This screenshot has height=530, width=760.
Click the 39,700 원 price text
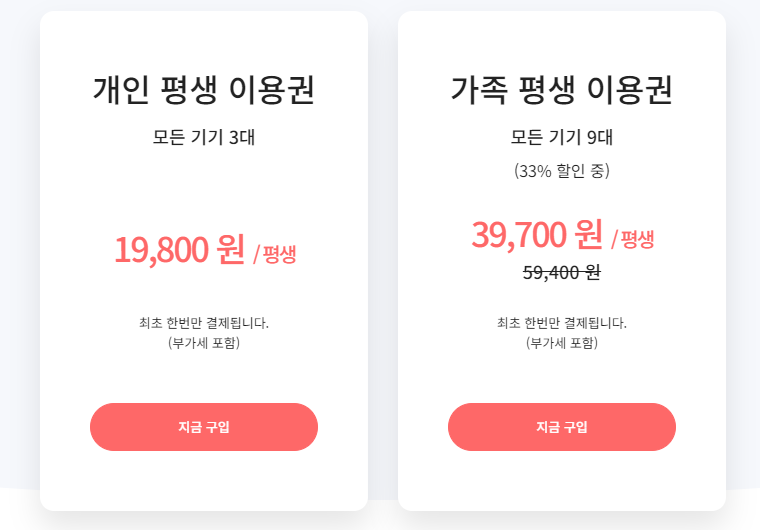[537, 235]
